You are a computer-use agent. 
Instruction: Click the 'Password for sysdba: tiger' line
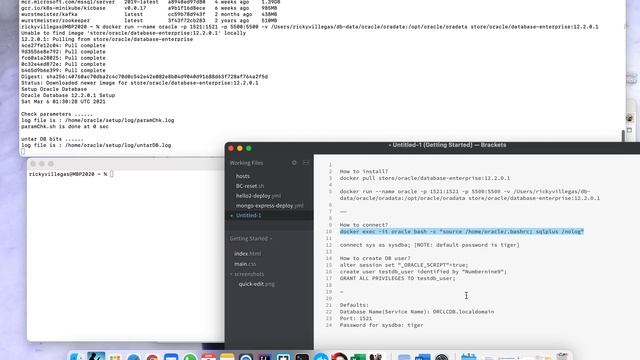pos(381,325)
